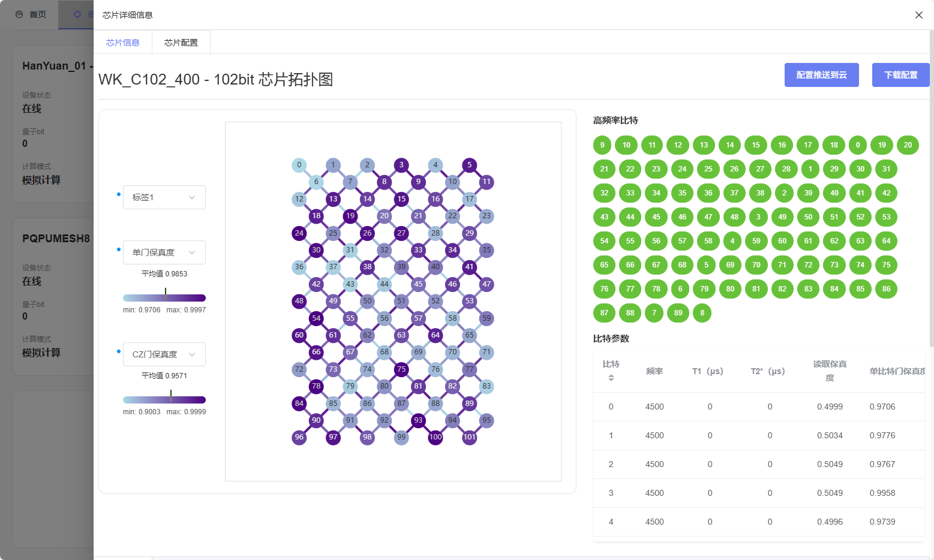The height and width of the screenshot is (560, 934).
Task: Close the 芯片详细信息 dialog
Action: pyautogui.click(x=918, y=15)
